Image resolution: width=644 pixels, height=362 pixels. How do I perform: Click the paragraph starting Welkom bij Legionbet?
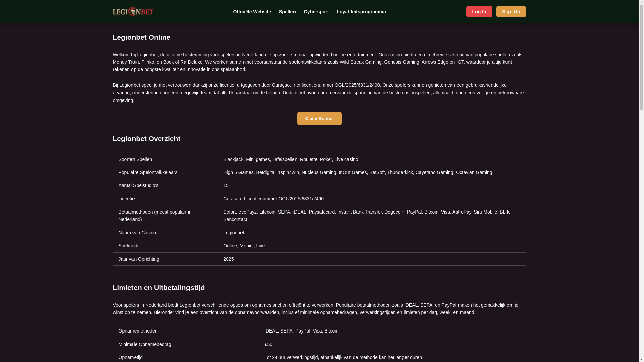pyautogui.click(x=319, y=62)
